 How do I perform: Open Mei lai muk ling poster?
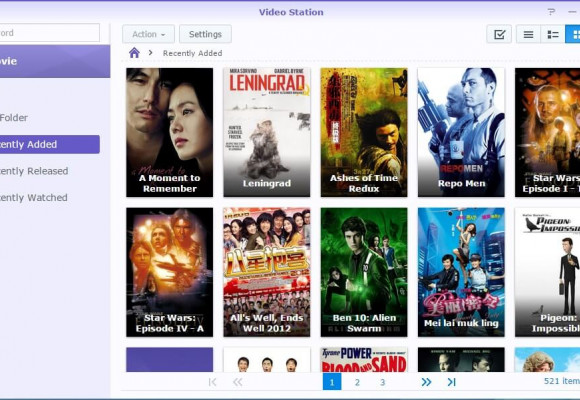[x=461, y=272]
